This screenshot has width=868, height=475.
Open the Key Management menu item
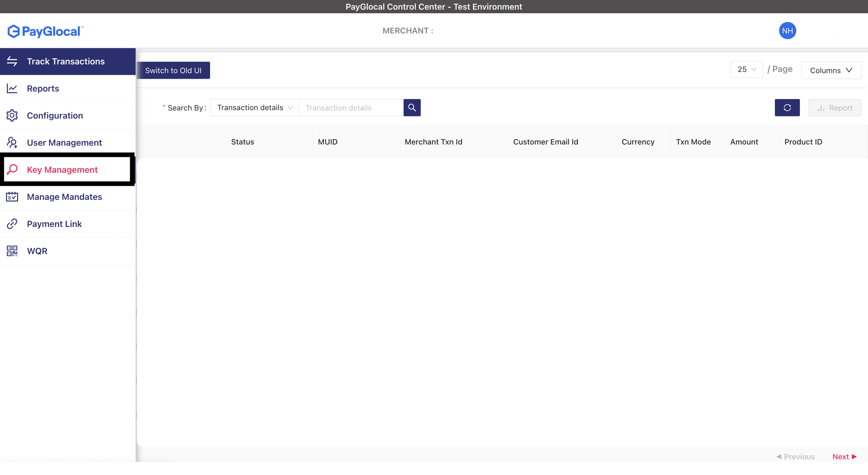click(x=62, y=170)
